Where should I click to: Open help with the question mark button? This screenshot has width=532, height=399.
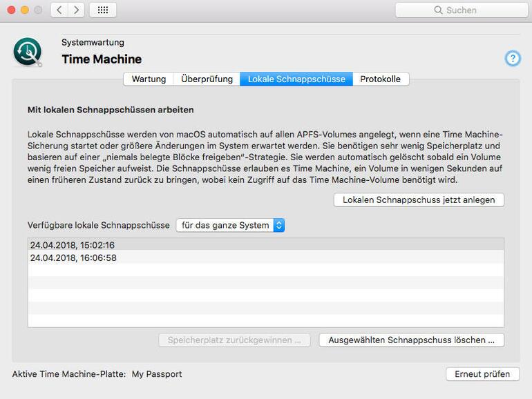513,59
